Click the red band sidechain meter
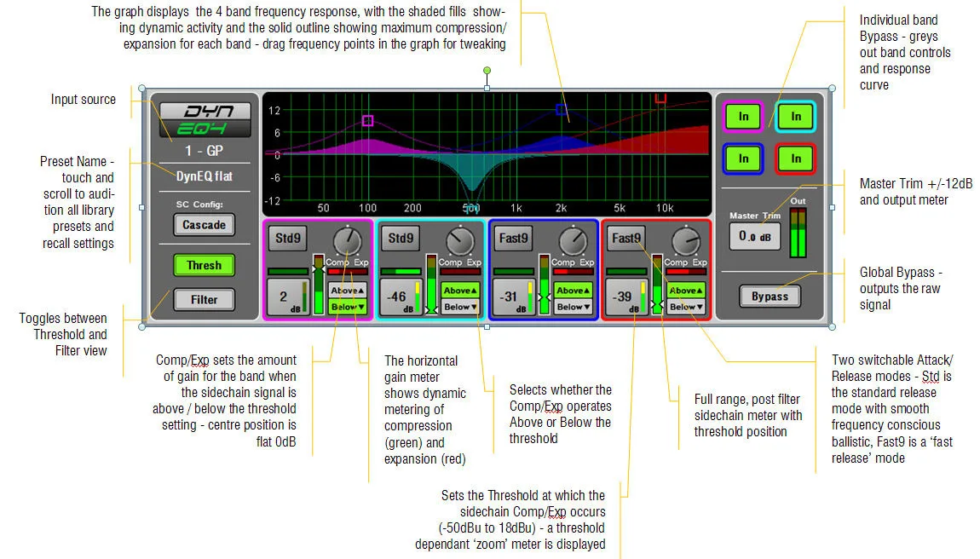 pyautogui.click(x=657, y=285)
